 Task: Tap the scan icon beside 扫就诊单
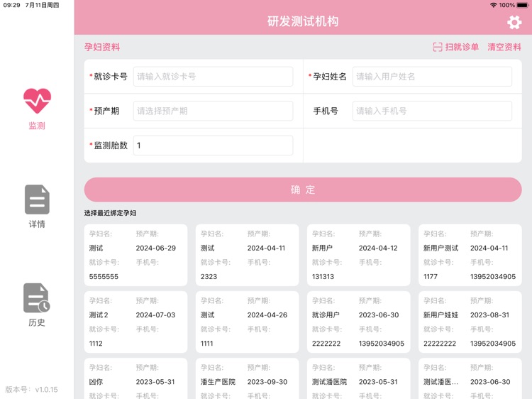coord(438,47)
